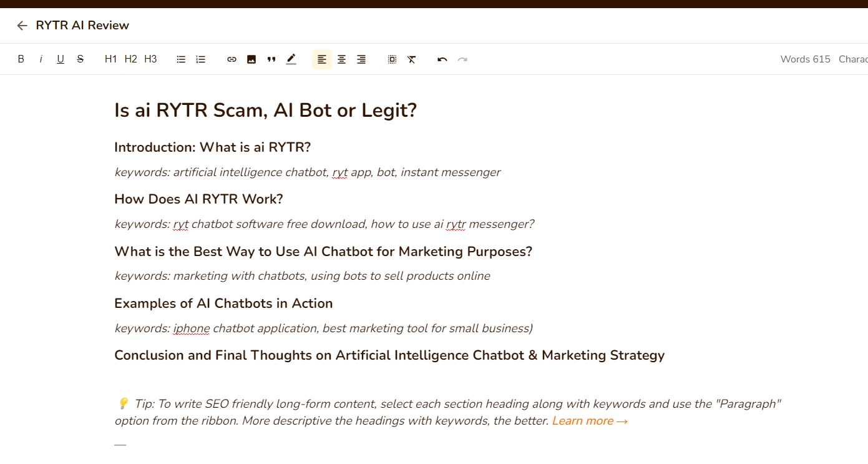
Task: Toggle underline formatting
Action: pyautogui.click(x=61, y=59)
